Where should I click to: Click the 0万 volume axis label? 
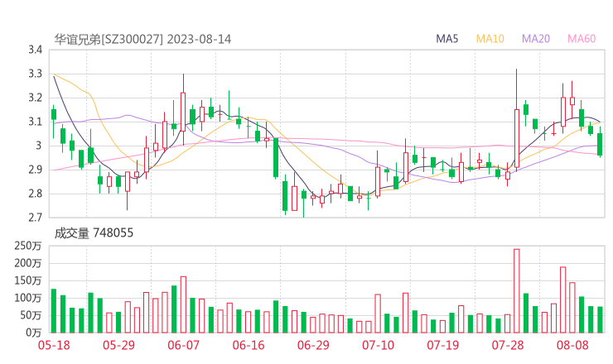coord(34,333)
